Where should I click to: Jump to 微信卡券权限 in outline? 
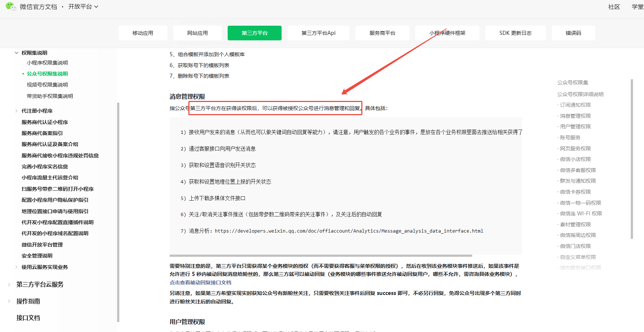tap(575, 192)
